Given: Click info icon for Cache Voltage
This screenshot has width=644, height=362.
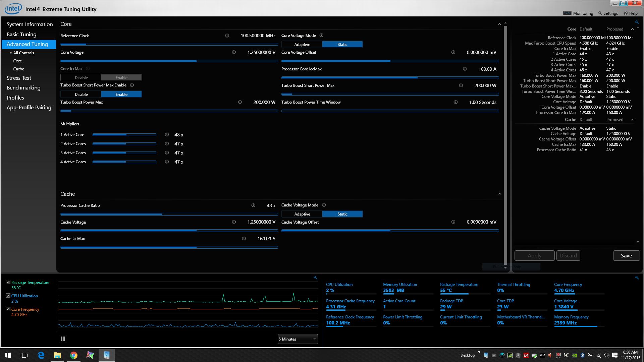Looking at the screenshot, I should pyautogui.click(x=234, y=222).
